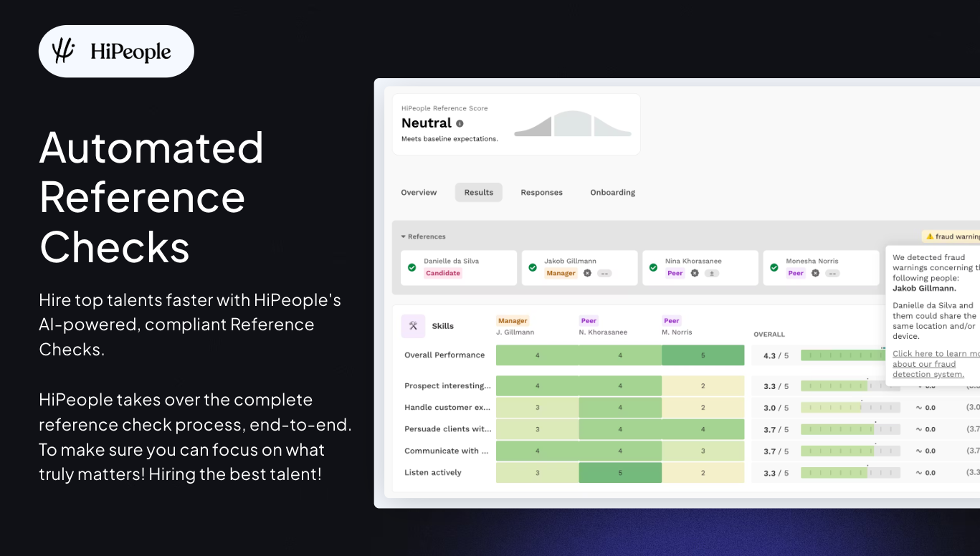Open gear settings on Jakob Gillmann's card
The height and width of the screenshot is (556, 980).
pos(586,273)
